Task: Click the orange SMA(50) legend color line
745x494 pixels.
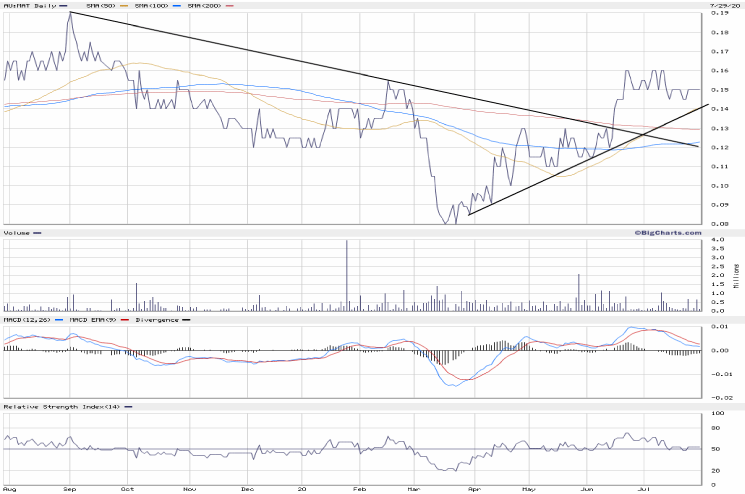Action: coord(124,6)
